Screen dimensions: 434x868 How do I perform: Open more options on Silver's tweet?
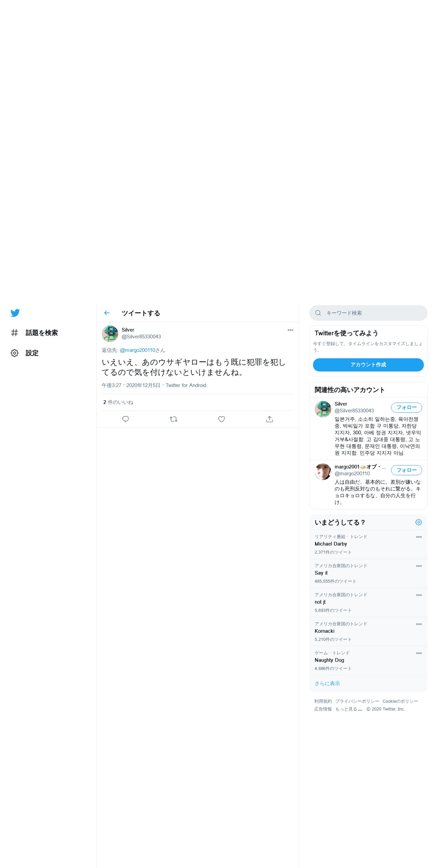pos(290,330)
